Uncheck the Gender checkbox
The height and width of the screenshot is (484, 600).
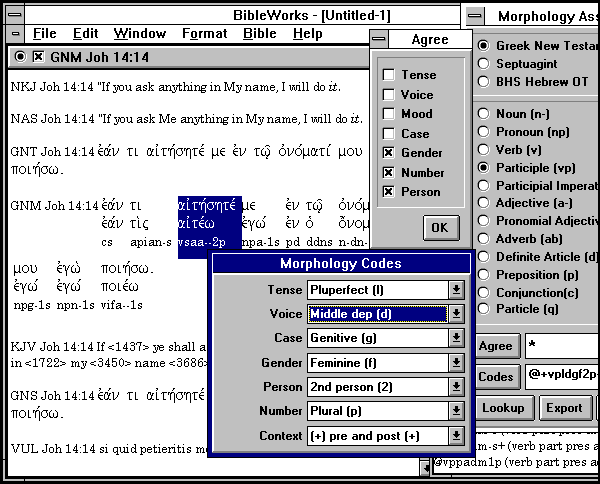(388, 153)
